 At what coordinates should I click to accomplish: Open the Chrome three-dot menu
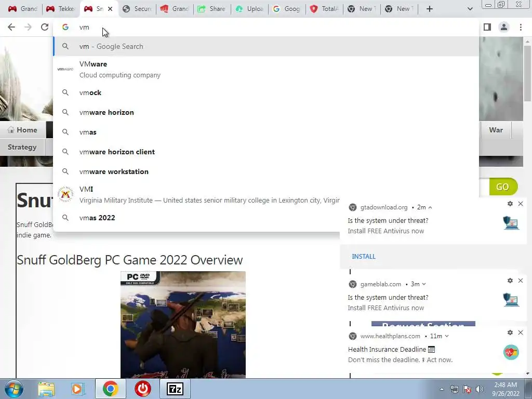[521, 27]
